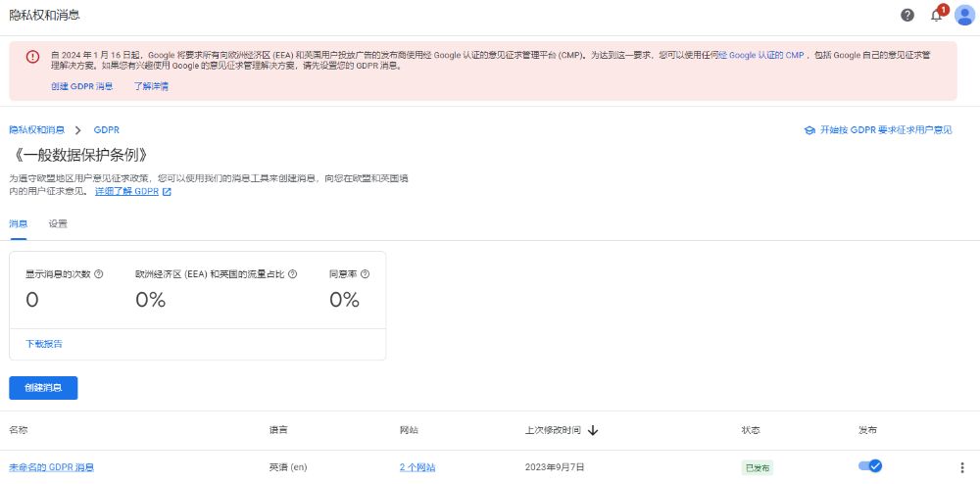980x484 pixels.
Task: Toggle publish switch for 未命名的 GDPR 消息
Action: [870, 466]
